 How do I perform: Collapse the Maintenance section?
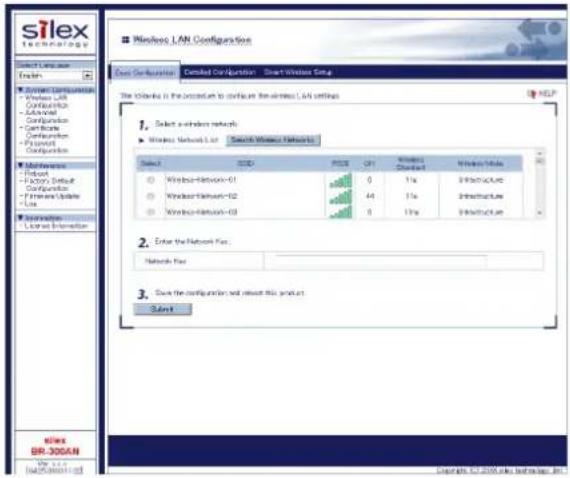click(20, 165)
